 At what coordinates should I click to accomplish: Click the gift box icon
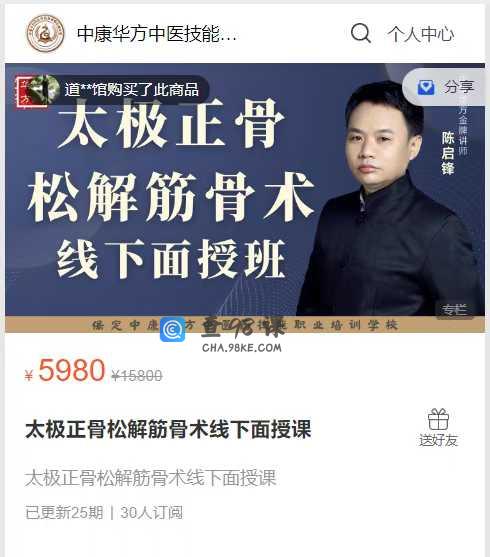(438, 419)
